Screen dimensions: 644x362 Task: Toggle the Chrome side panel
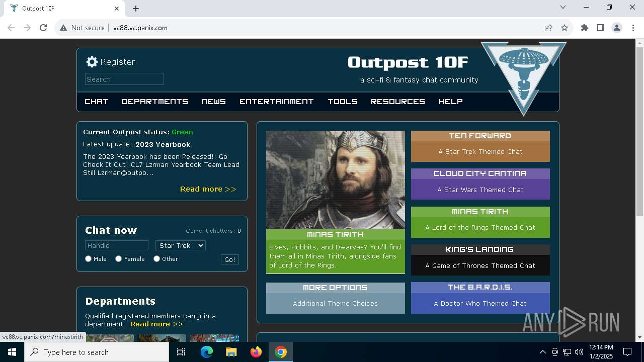601,28
